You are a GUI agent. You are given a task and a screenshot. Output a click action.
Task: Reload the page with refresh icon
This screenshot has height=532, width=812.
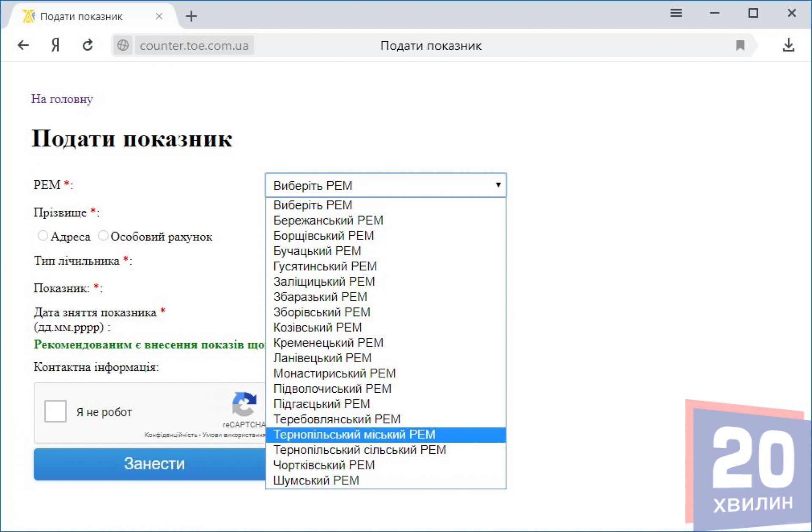pyautogui.click(x=88, y=45)
